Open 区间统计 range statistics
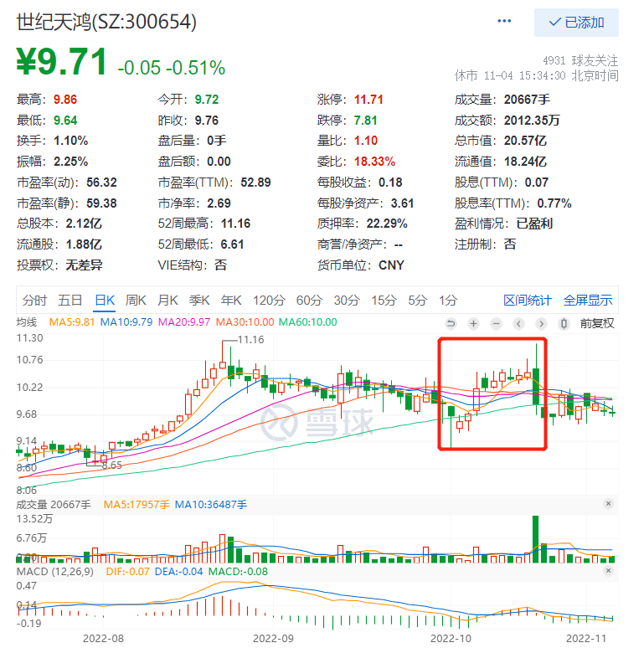The width and height of the screenshot is (644, 648). point(528,301)
